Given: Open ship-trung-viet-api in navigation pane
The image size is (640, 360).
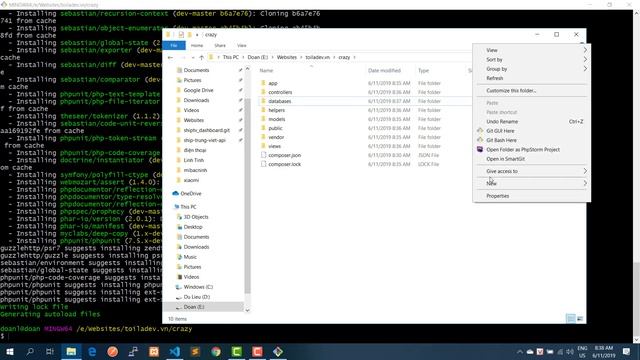Looking at the screenshot, I should click(204, 140).
